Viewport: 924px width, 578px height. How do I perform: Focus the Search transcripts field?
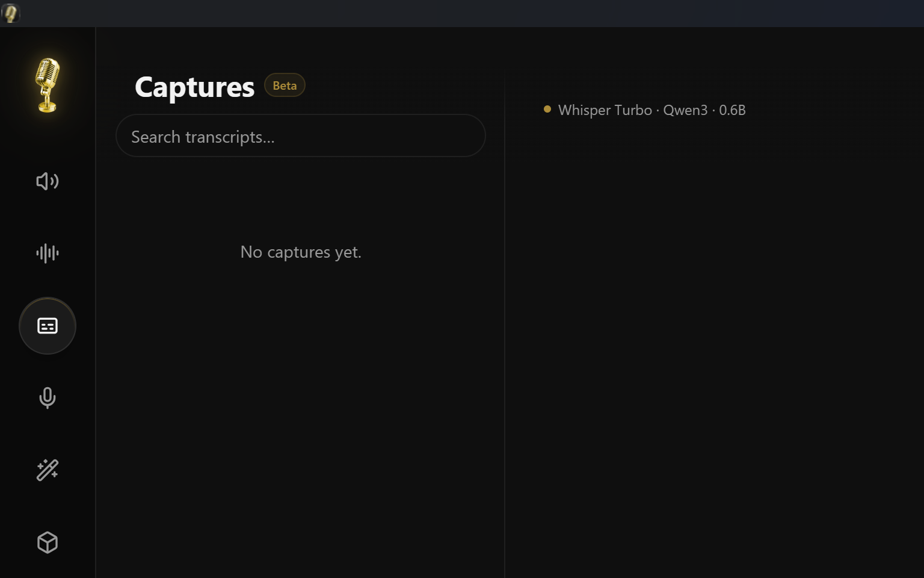pyautogui.click(x=301, y=136)
